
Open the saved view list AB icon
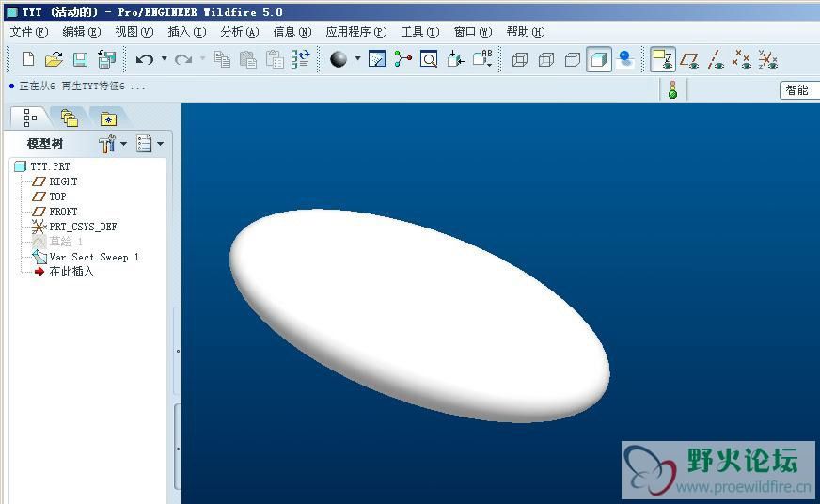tap(482, 58)
